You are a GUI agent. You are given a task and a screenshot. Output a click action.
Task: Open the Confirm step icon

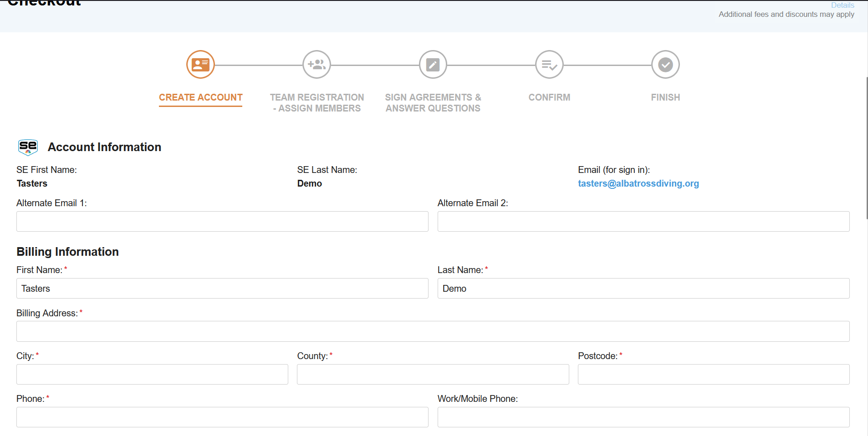[x=549, y=64]
